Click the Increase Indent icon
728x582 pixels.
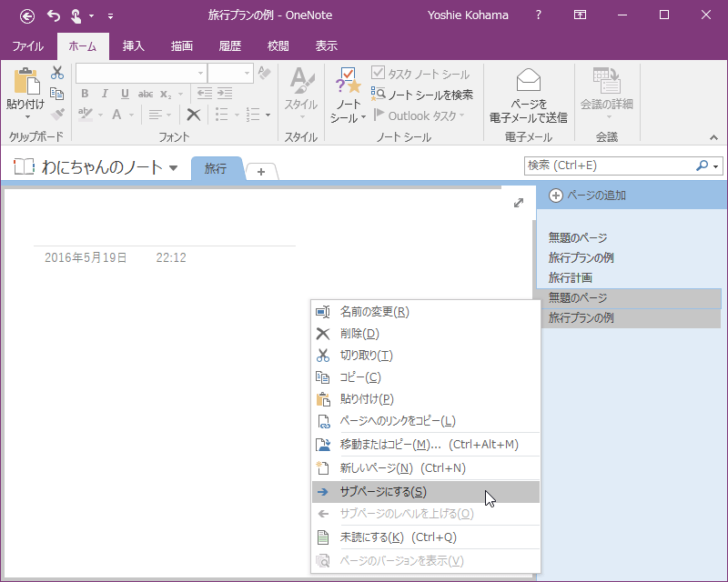pos(225,94)
